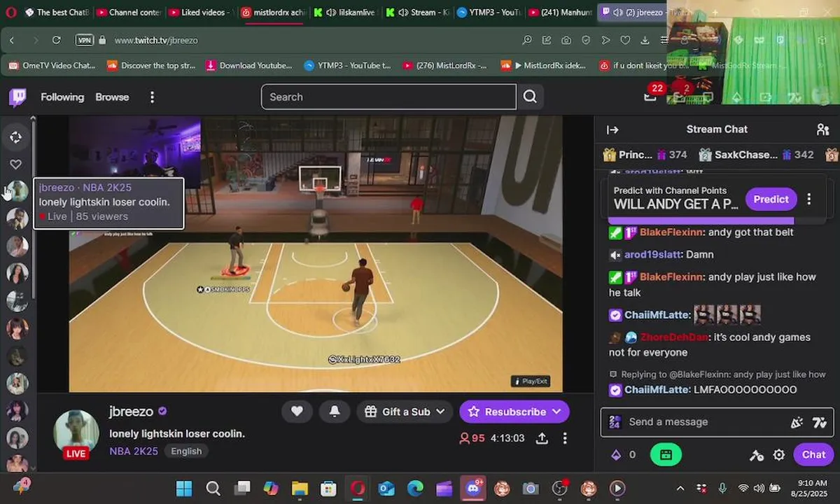Open the 7TV emote menu icon
This screenshot has height=504, width=840.
820,422
